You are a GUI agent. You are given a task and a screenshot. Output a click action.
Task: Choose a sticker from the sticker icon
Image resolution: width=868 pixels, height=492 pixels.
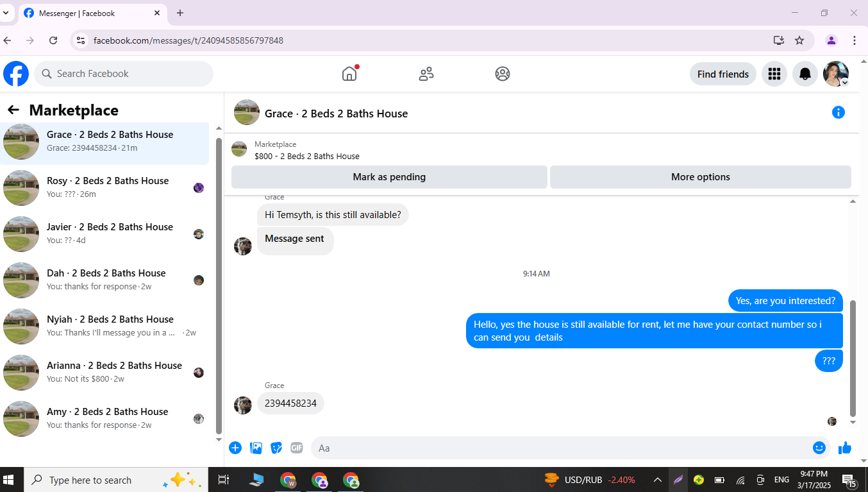(x=276, y=448)
